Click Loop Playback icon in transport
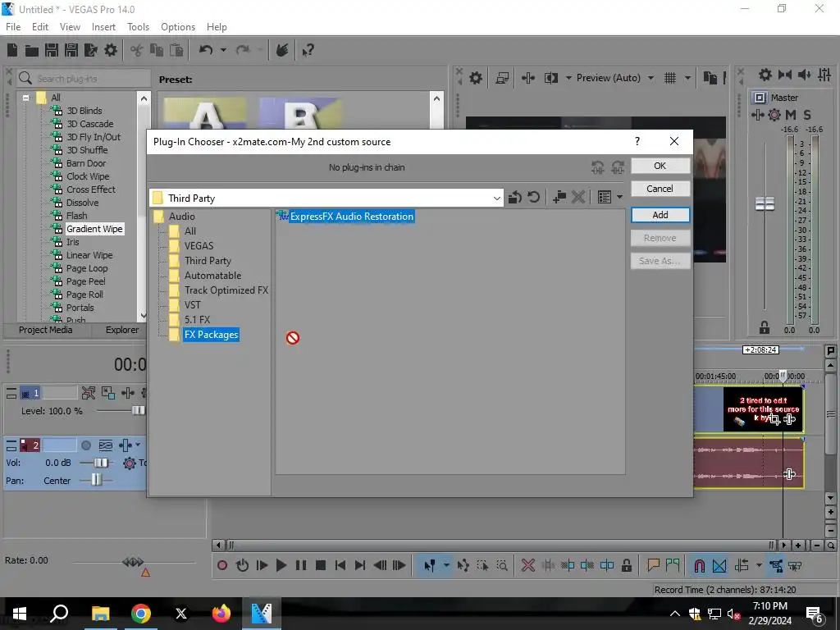The width and height of the screenshot is (840, 630). click(242, 565)
